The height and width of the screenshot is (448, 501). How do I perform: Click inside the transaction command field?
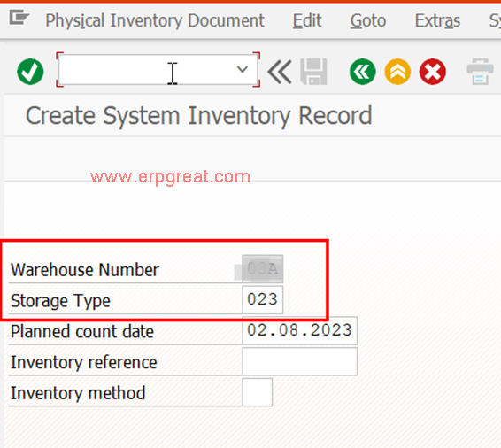[147, 70]
